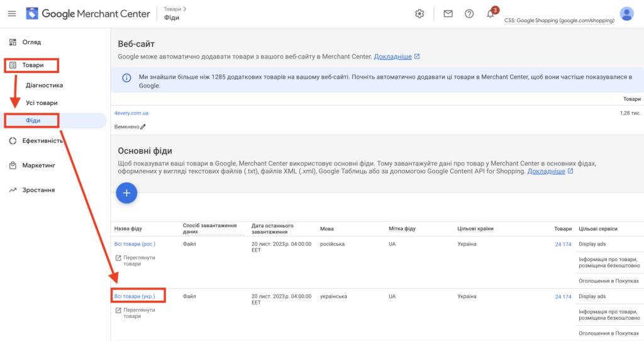
Task: Click pencil edit icon next to Вимкнено
Action: (x=143, y=126)
